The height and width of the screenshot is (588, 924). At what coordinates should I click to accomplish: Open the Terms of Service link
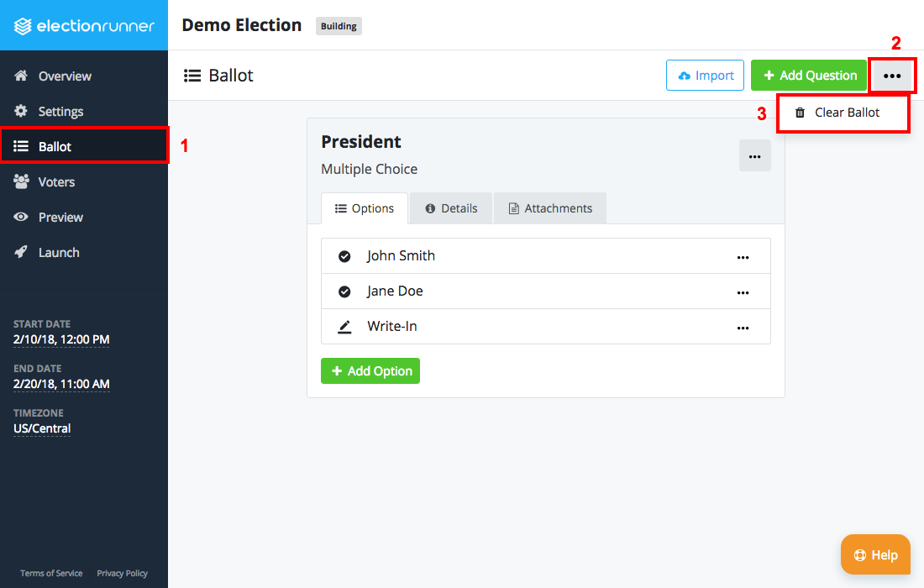tap(50, 573)
